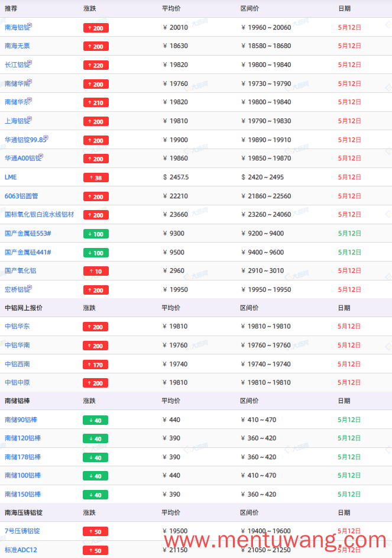Click the green ↓40 badge for 南储90铝棒
Viewport: 392px width, 558px height.
tap(95, 421)
